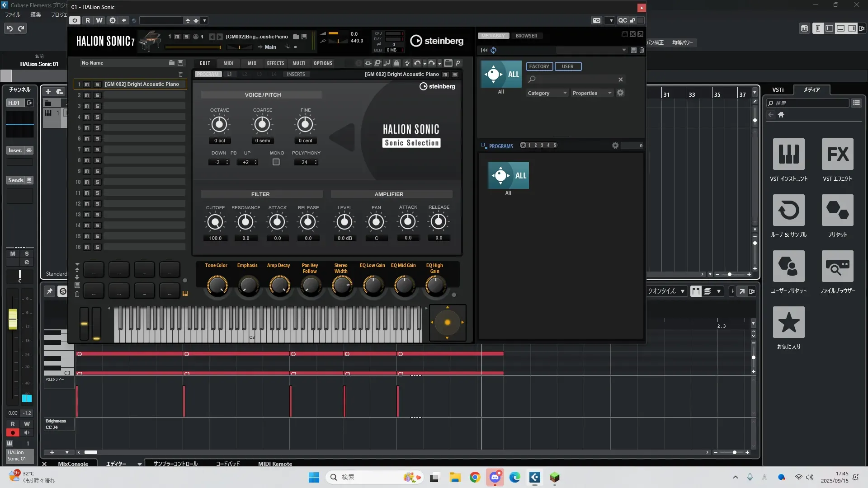
Task: Mute slot 1 Bright Acoustic Piano
Action: [87, 84]
